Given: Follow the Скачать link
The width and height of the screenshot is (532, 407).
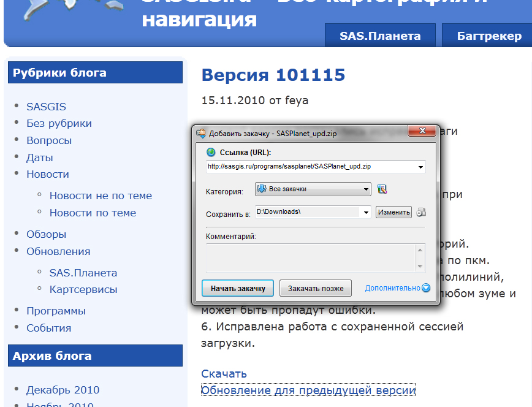Looking at the screenshot, I should (224, 373).
